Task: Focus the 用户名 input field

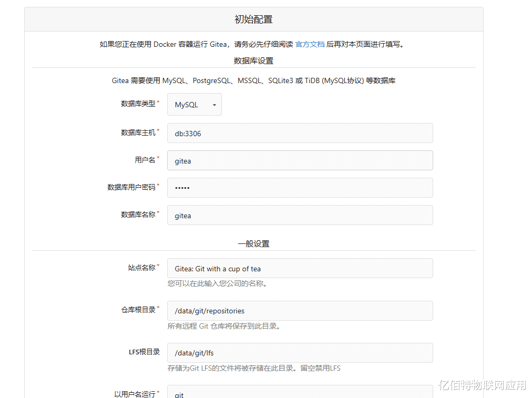Action: point(300,160)
